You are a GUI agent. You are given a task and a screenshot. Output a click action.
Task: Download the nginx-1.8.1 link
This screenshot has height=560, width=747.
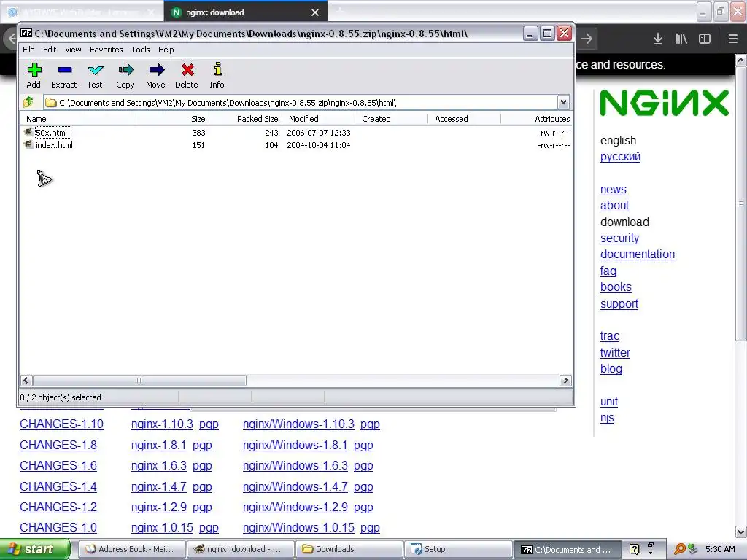[x=158, y=446]
